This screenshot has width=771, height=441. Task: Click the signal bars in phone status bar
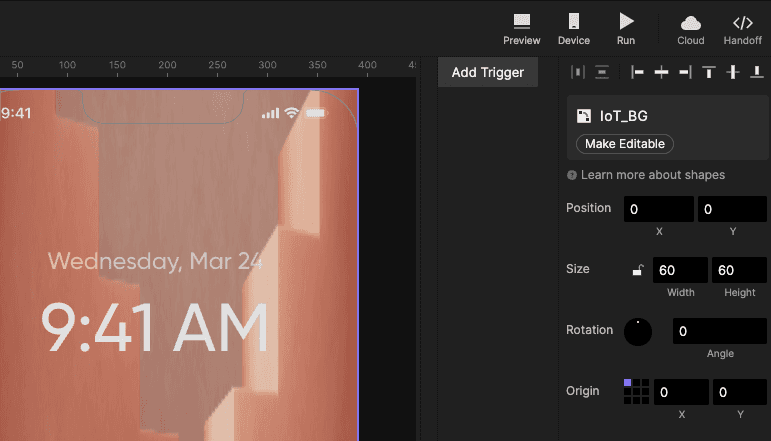point(270,114)
